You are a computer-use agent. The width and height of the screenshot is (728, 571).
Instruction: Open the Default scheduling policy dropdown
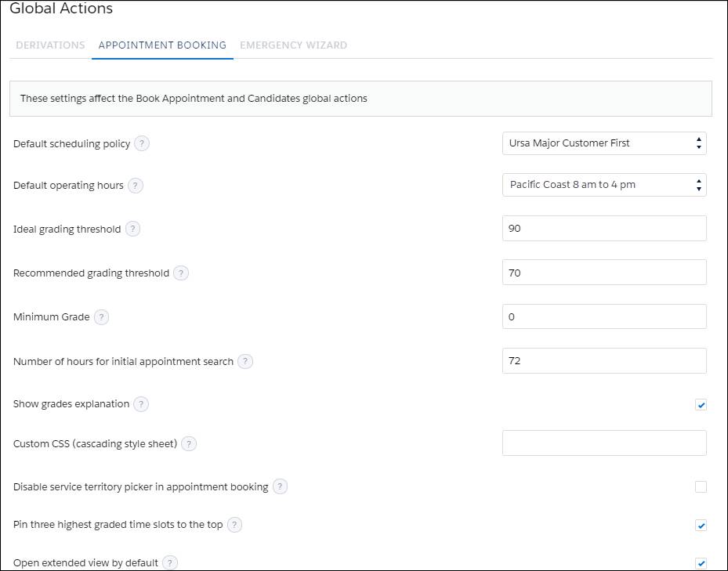click(x=604, y=143)
